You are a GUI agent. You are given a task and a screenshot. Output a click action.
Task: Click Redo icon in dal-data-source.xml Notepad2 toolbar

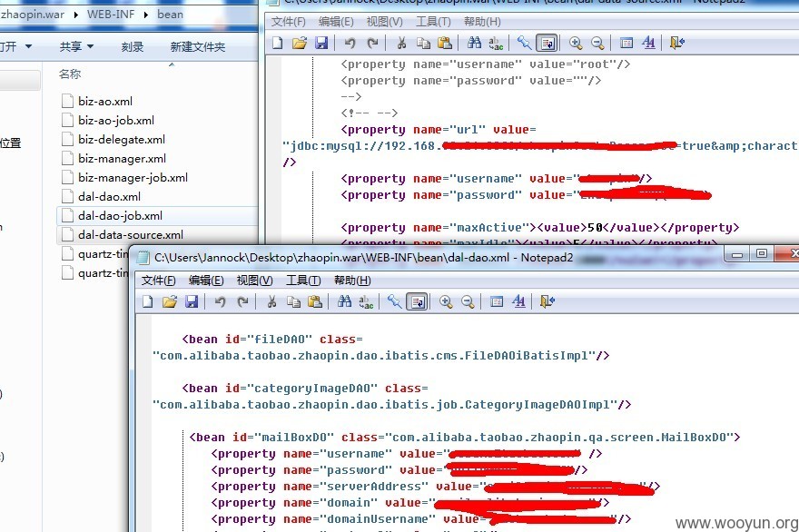click(372, 44)
